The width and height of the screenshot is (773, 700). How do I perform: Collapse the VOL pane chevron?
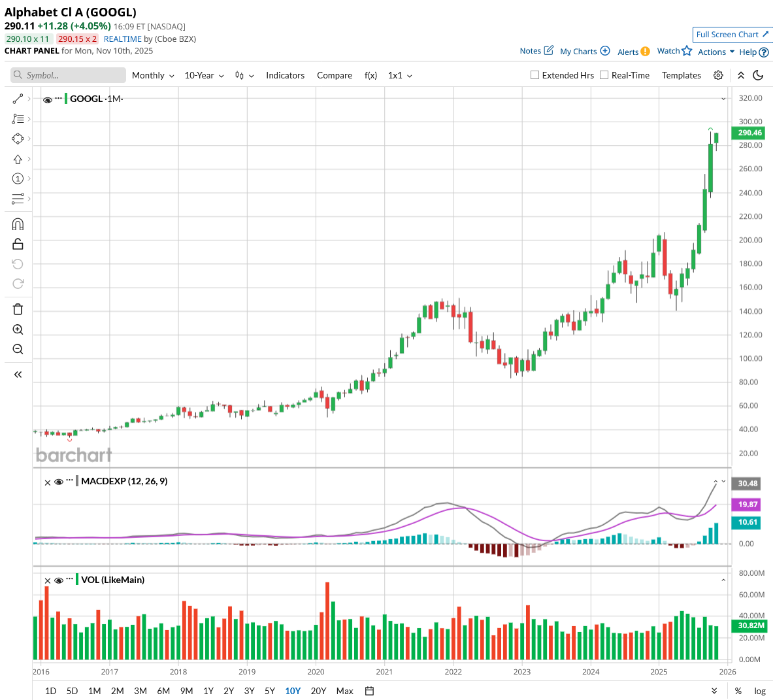click(x=723, y=580)
